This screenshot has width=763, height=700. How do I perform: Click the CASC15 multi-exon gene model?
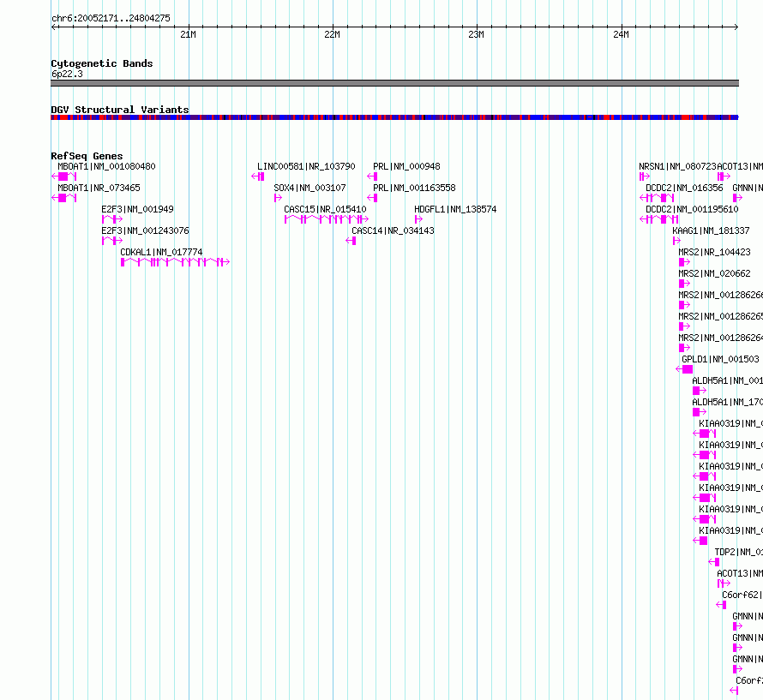[327, 219]
